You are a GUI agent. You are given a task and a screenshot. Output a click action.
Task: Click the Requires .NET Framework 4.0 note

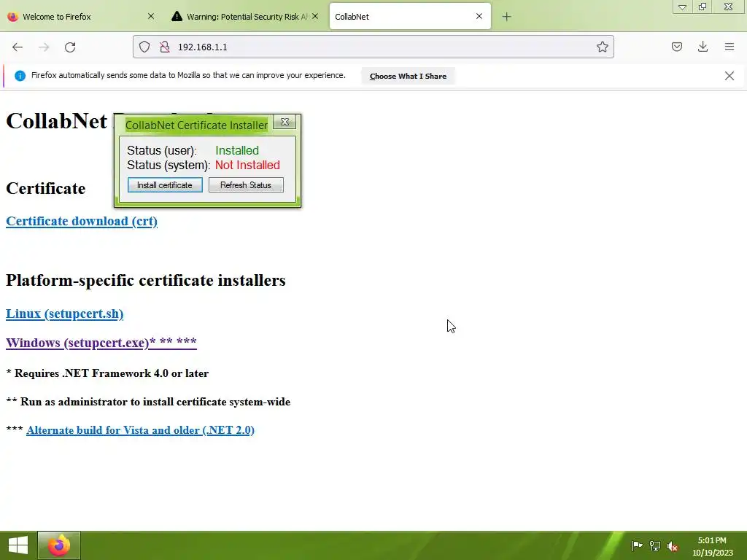107,373
